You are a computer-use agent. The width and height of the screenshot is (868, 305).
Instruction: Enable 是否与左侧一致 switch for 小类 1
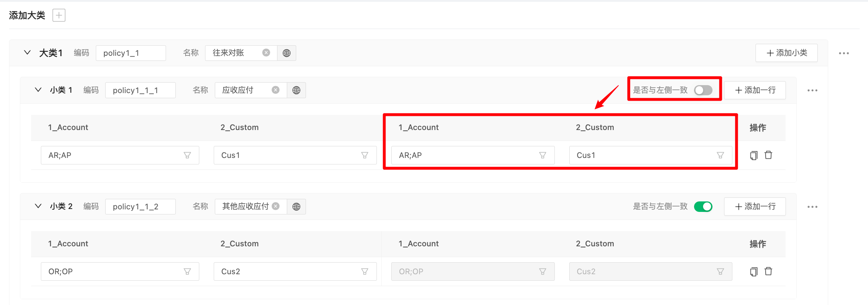click(703, 90)
